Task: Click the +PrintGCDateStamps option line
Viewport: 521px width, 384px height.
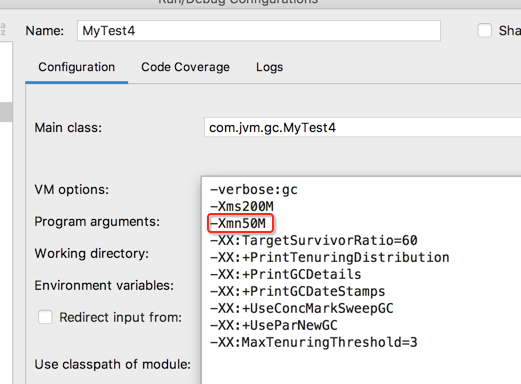Action: click(297, 291)
